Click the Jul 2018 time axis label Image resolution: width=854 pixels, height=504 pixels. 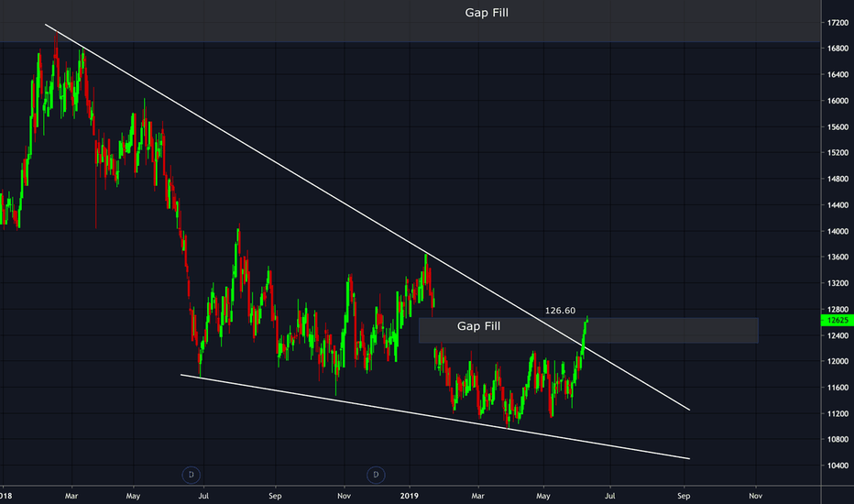(203, 496)
